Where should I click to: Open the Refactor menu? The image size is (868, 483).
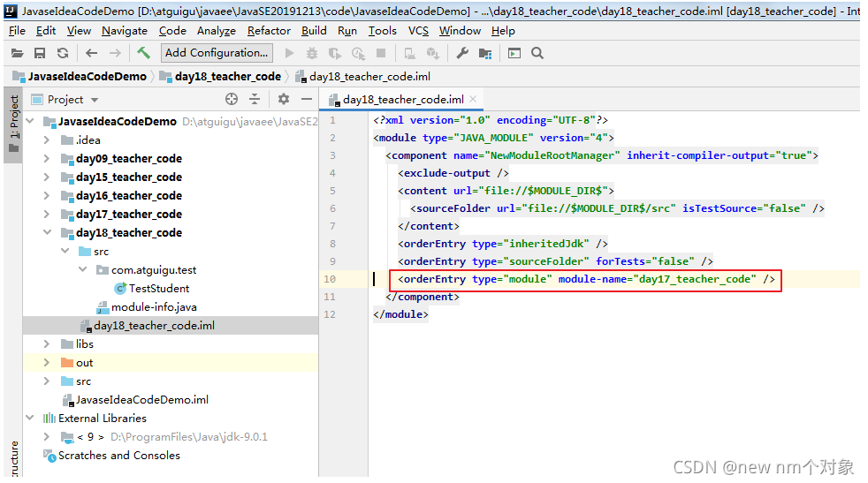pyautogui.click(x=269, y=31)
